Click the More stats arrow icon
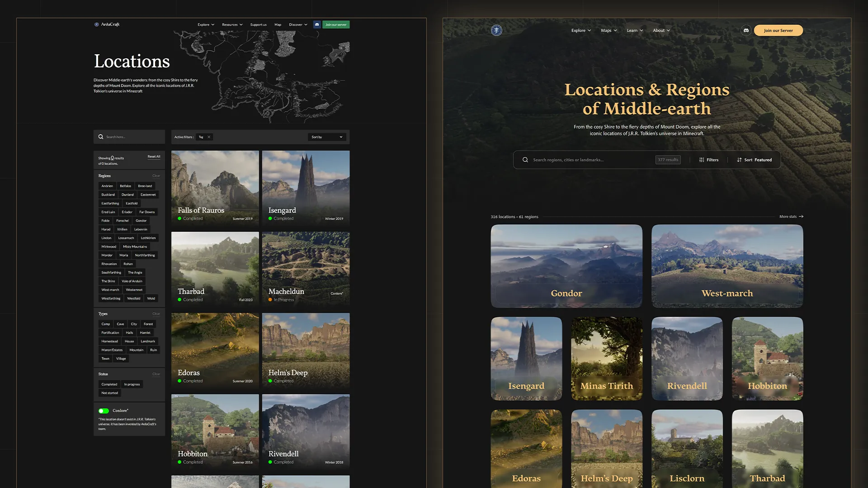Viewport: 868px width, 488px height. (x=801, y=216)
